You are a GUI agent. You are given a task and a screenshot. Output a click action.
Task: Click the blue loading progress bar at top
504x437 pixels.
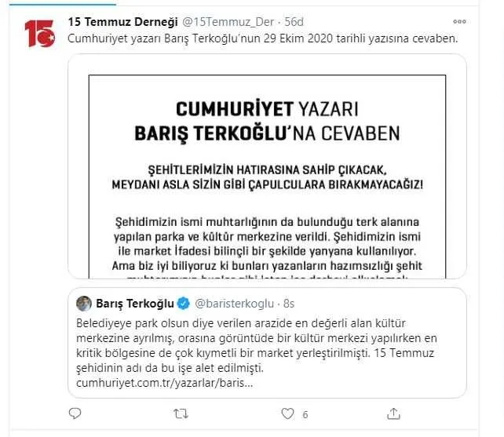63,4
